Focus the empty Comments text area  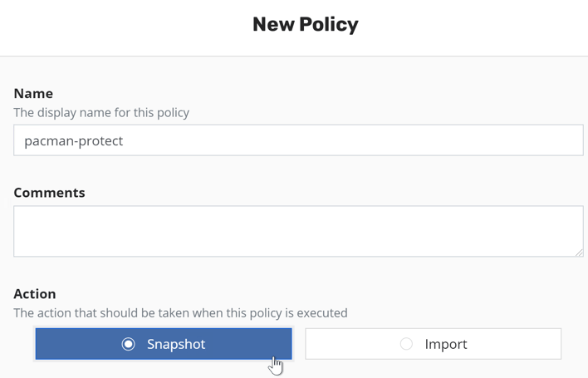coord(298,231)
